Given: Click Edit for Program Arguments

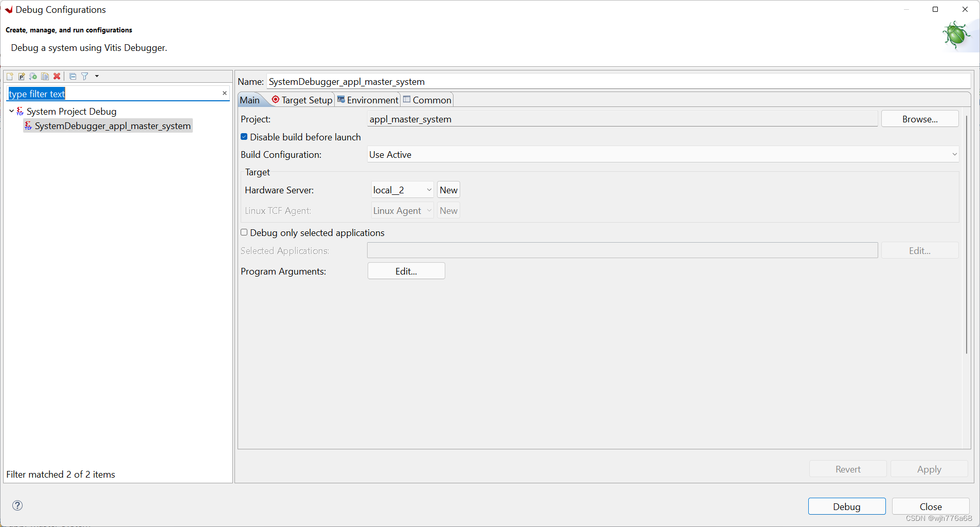Looking at the screenshot, I should [x=406, y=271].
